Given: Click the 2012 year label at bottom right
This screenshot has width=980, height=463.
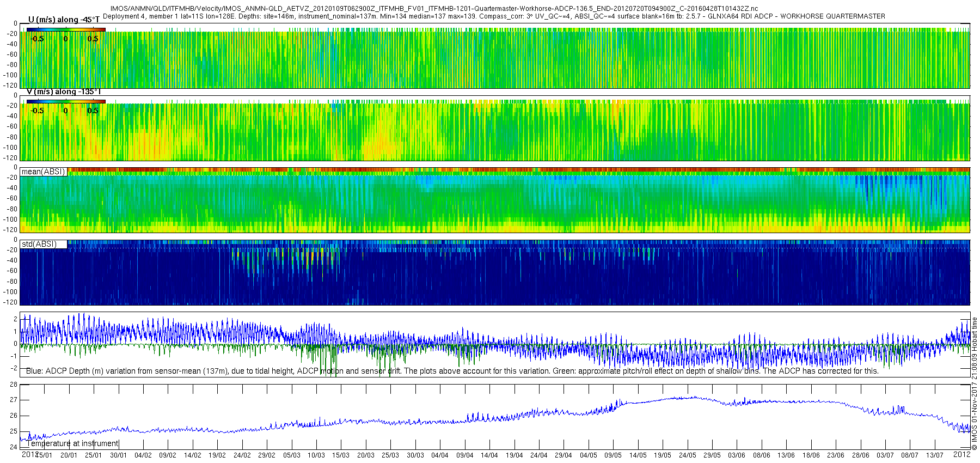Looking at the screenshot, I should point(961,454).
